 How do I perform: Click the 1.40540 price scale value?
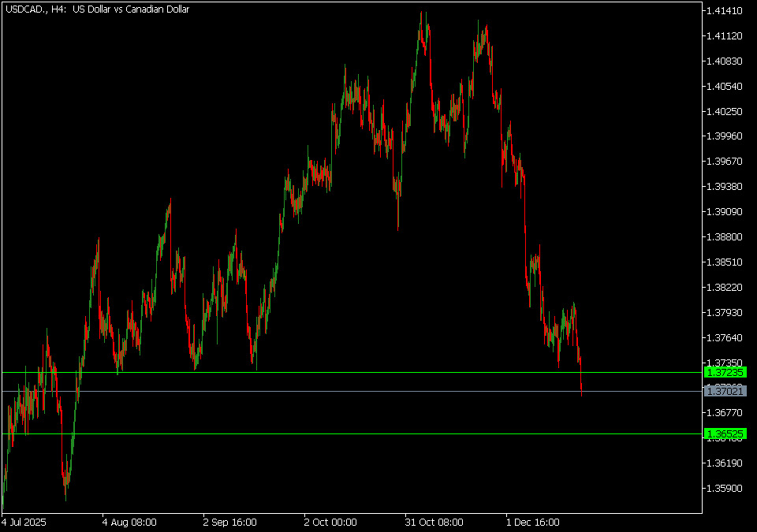pyautogui.click(x=724, y=86)
